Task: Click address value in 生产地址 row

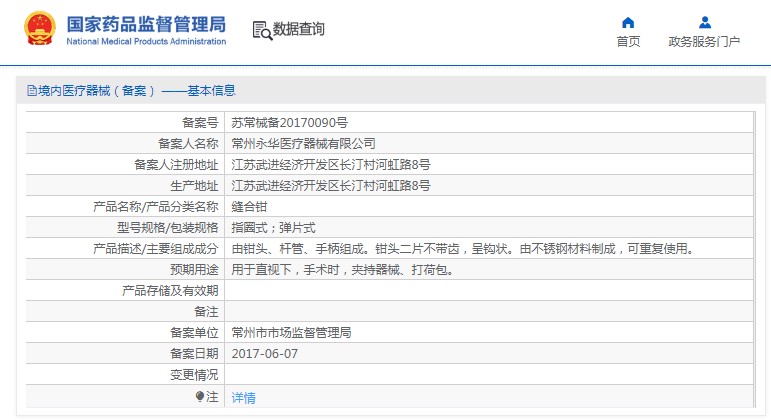Action: click(x=331, y=186)
